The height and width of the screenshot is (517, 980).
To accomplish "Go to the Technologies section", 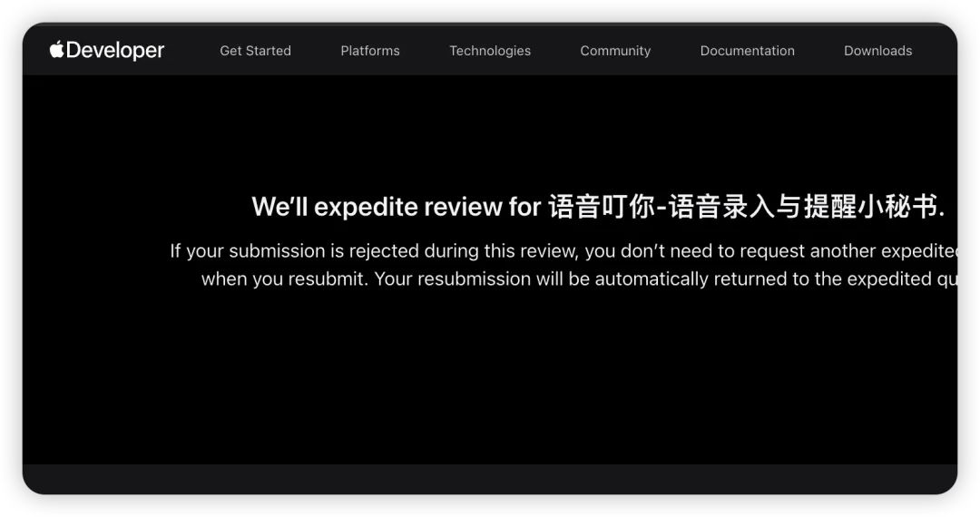I will point(490,51).
